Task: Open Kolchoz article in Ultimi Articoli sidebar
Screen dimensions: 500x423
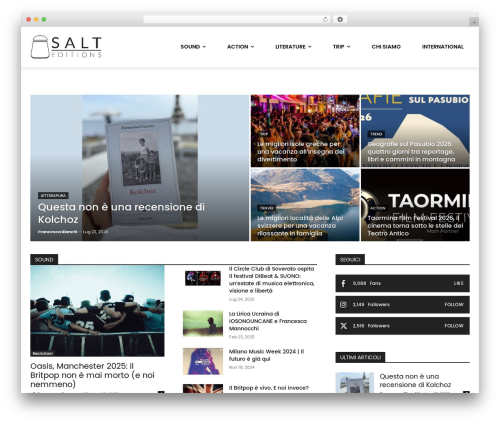Action: point(415,380)
